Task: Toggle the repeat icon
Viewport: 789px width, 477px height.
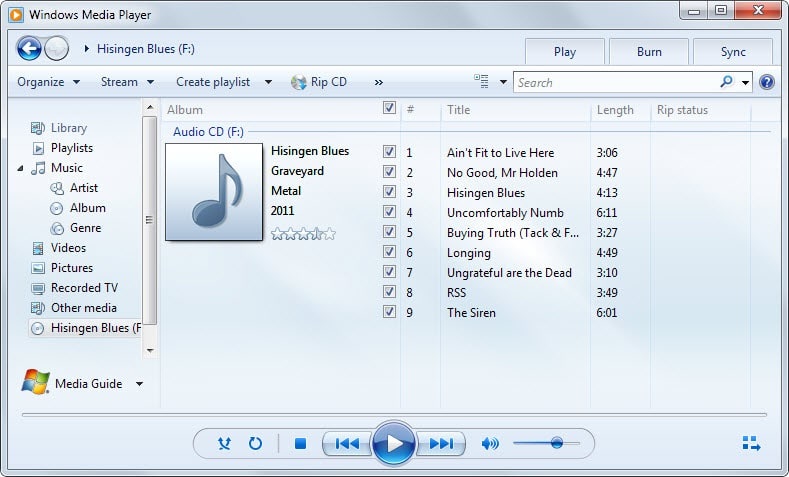Action: coord(255,443)
